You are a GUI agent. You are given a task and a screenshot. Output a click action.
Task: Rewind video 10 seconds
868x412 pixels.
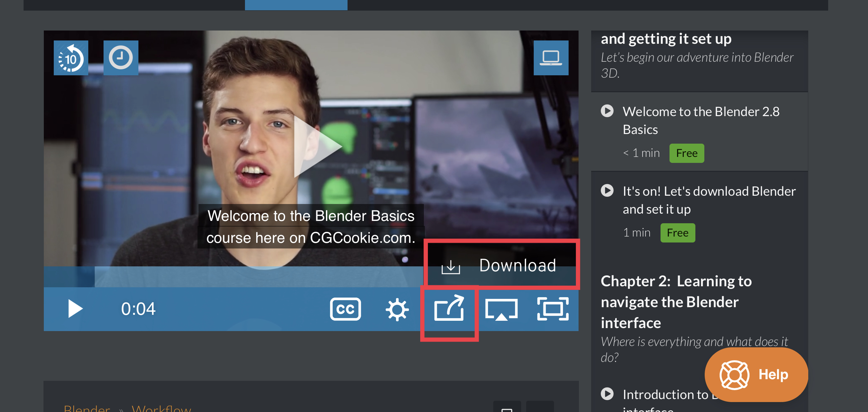[x=71, y=58]
